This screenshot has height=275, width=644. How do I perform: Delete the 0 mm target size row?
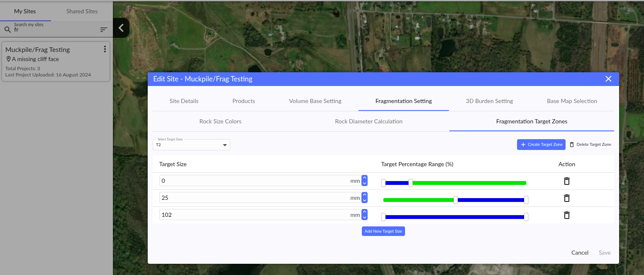pos(566,181)
